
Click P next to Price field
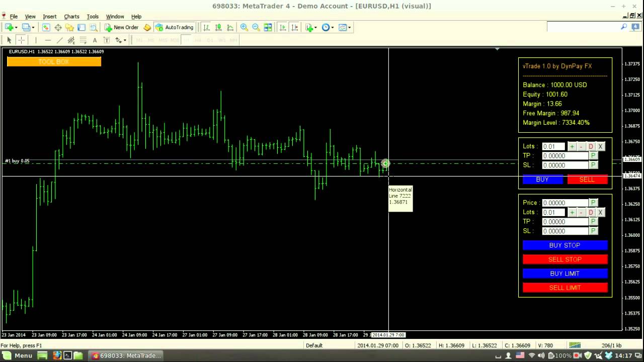(593, 203)
